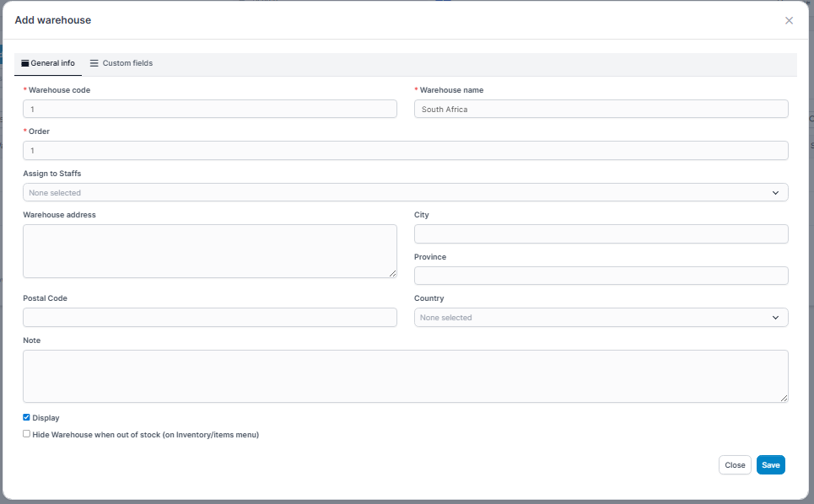Image resolution: width=814 pixels, height=504 pixels.
Task: Open the Assign to Staffs dropdown
Action: (405, 192)
